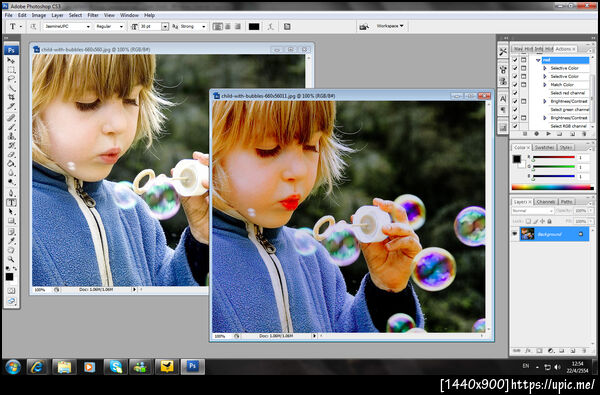The height and width of the screenshot is (395, 600).
Task: Hide the Background layer eye icon
Action: click(515, 234)
